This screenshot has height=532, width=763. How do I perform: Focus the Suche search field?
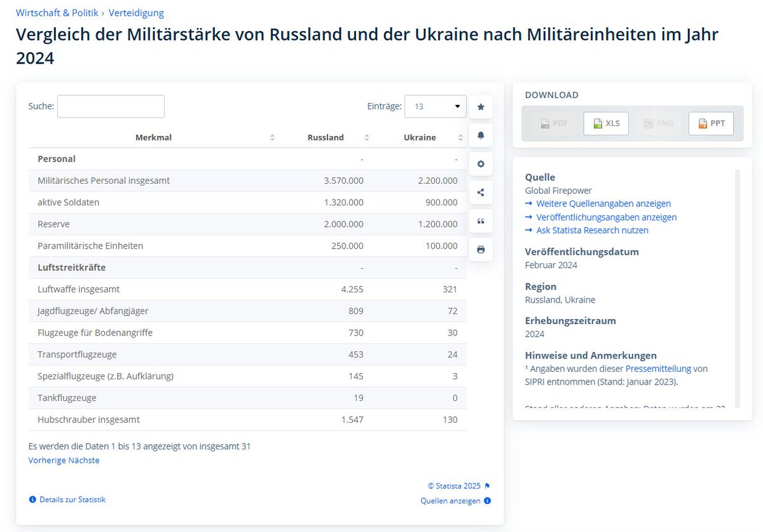point(111,107)
